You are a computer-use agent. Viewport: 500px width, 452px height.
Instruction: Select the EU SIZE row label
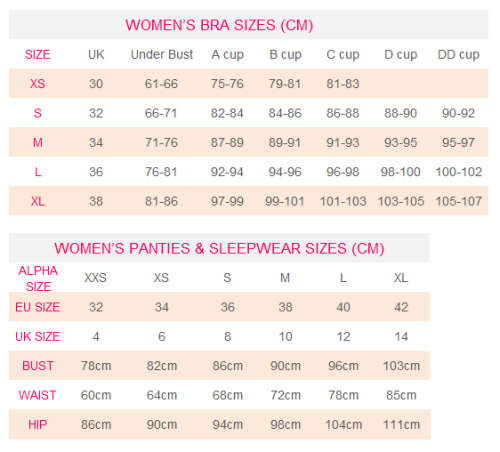[x=38, y=307]
